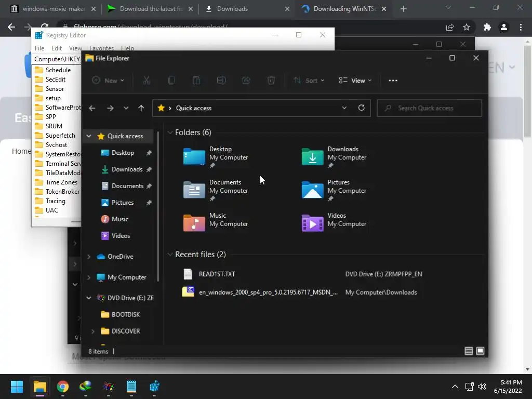Click the Paste clipboard icon in File Explorer
This screenshot has height=399, width=532.
(x=196, y=81)
